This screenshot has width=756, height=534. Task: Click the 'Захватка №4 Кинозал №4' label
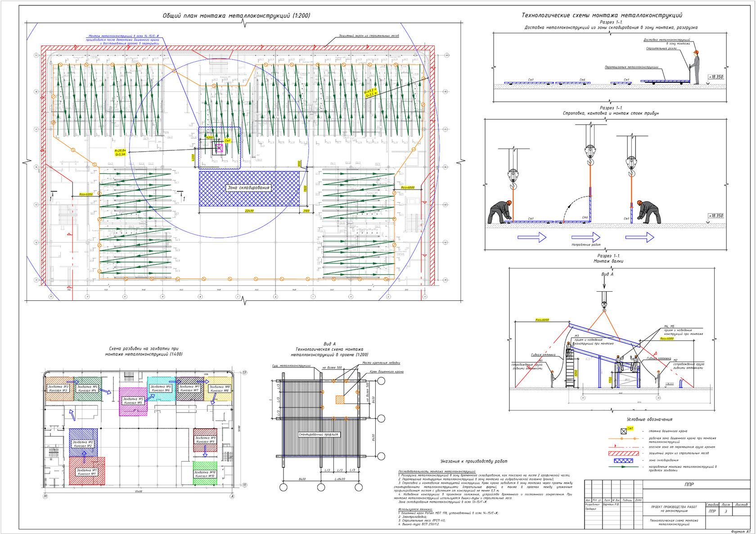(87, 389)
